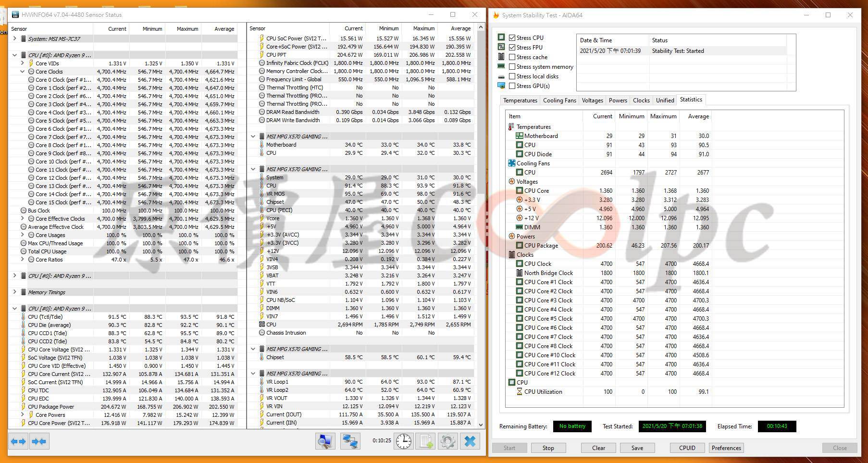Click the Stress cache chip icon

[x=501, y=57]
